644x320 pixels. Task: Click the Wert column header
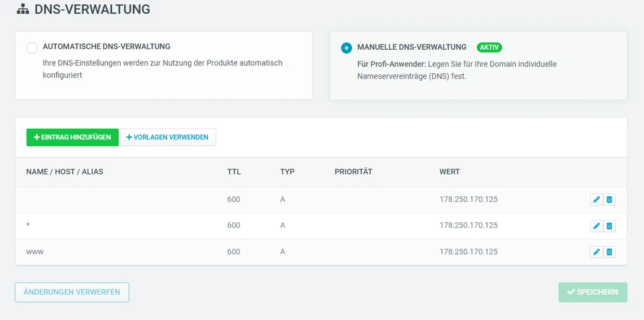pos(450,172)
